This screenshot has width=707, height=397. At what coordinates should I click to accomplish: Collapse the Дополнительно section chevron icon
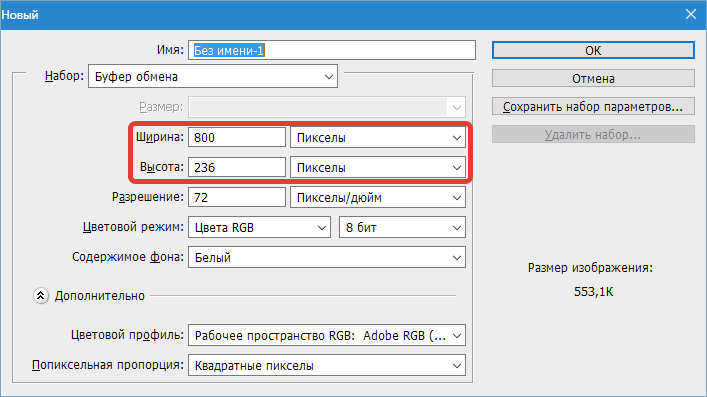[x=41, y=296]
